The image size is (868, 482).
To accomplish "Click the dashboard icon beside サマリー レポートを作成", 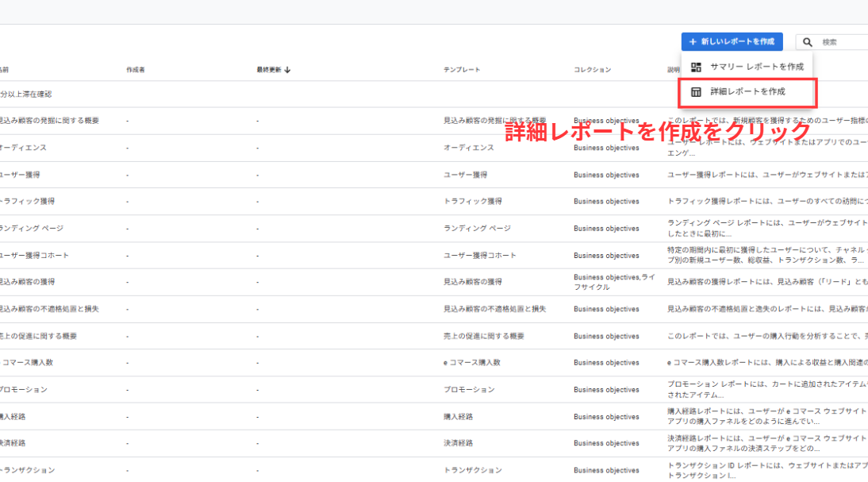I will [696, 67].
